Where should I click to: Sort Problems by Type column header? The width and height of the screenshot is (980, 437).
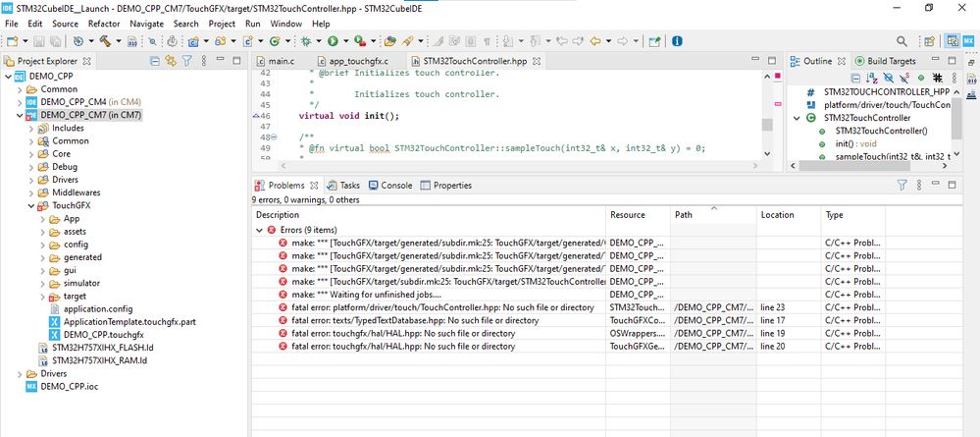[853, 215]
